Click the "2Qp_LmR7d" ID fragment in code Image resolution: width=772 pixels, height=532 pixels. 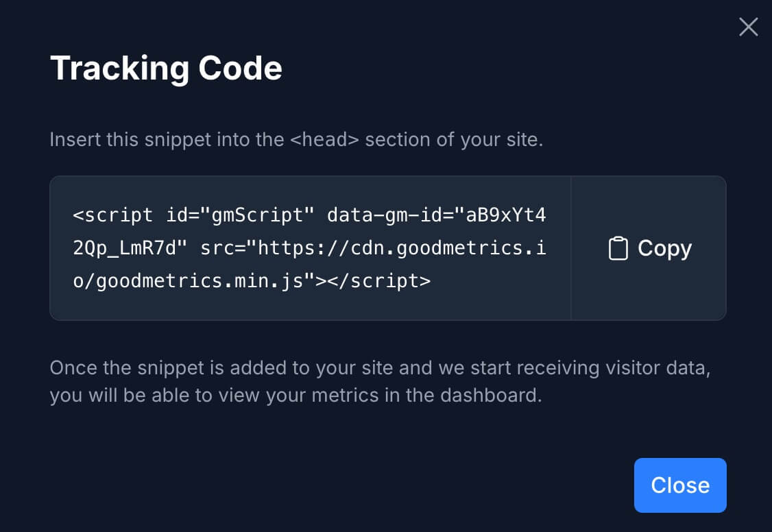pyautogui.click(x=130, y=247)
